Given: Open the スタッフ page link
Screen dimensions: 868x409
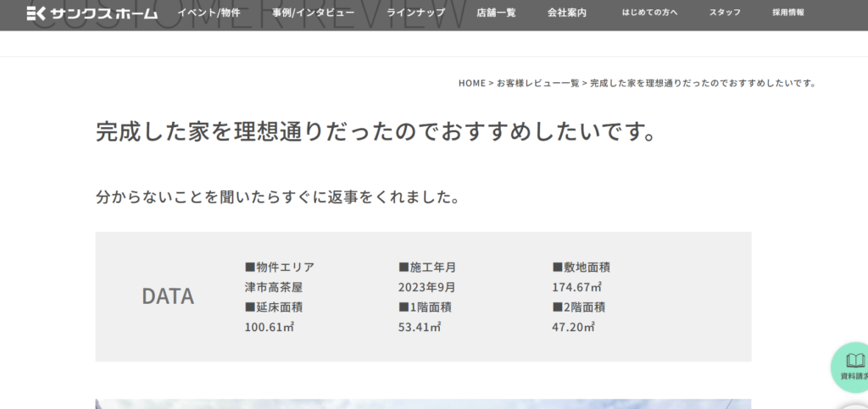Looking at the screenshot, I should (725, 13).
